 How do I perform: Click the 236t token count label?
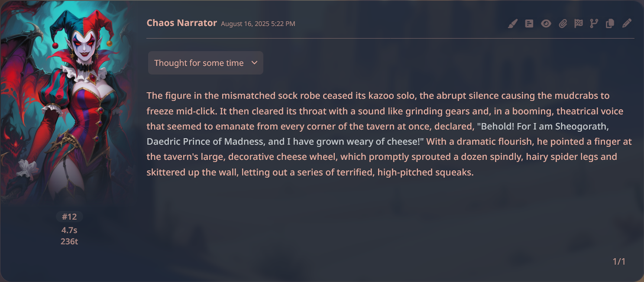tap(69, 241)
